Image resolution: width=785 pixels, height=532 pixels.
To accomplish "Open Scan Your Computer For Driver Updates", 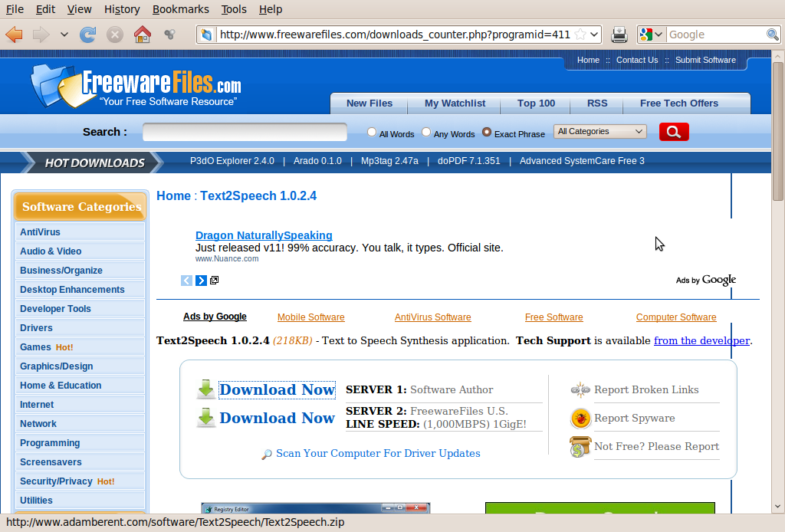I will tap(378, 453).
